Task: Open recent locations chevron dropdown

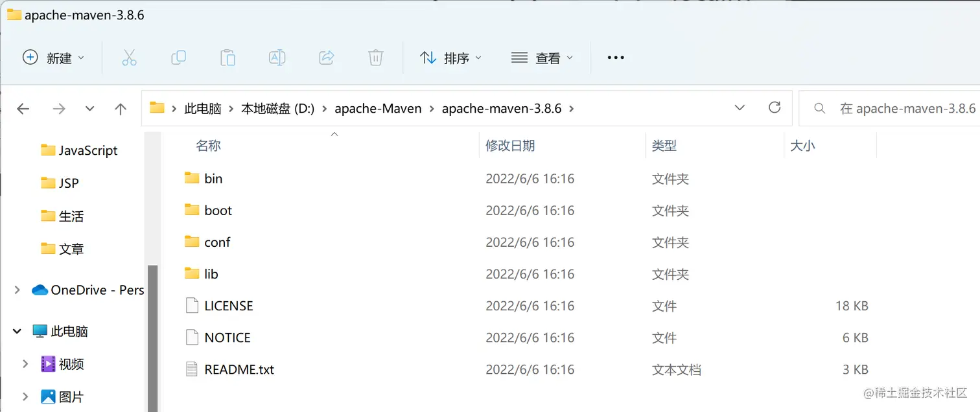Action: point(90,109)
